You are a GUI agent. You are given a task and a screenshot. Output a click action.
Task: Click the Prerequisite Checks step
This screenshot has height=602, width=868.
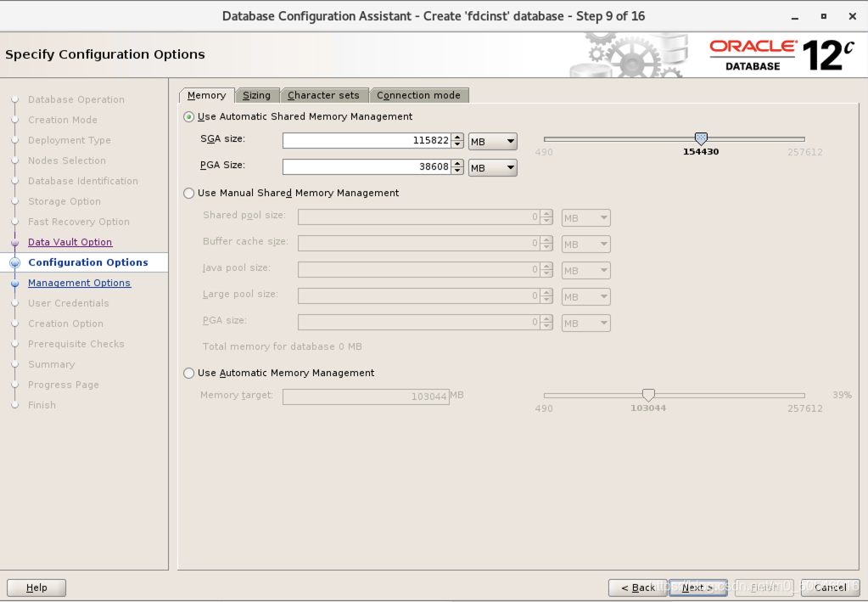76,344
